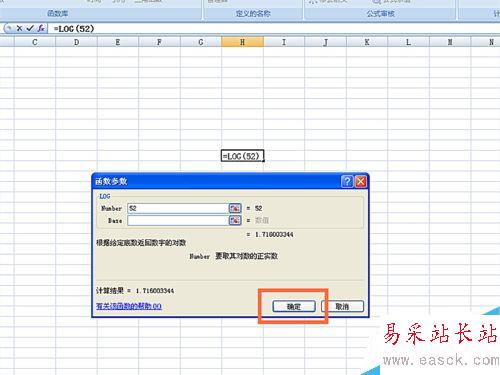
Task: Click the active cell showing =LOG(52)
Action: pos(242,156)
